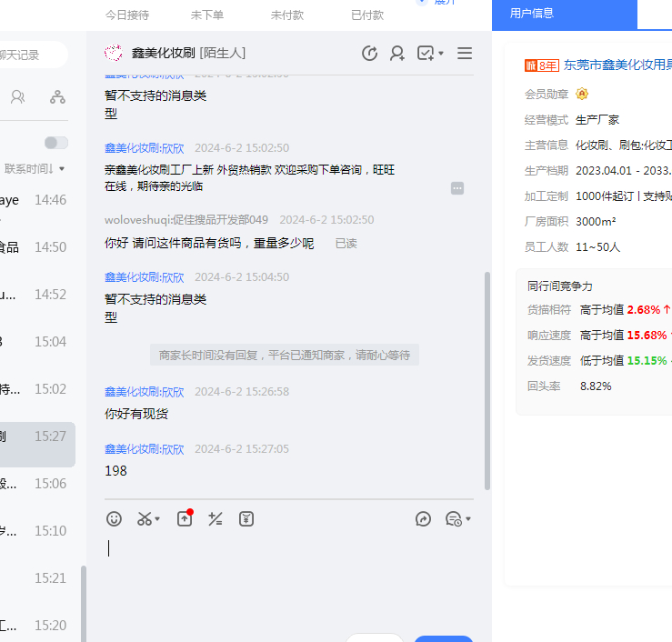Select the 未付款 tab
Screen dimensions: 672x642
click(x=287, y=15)
